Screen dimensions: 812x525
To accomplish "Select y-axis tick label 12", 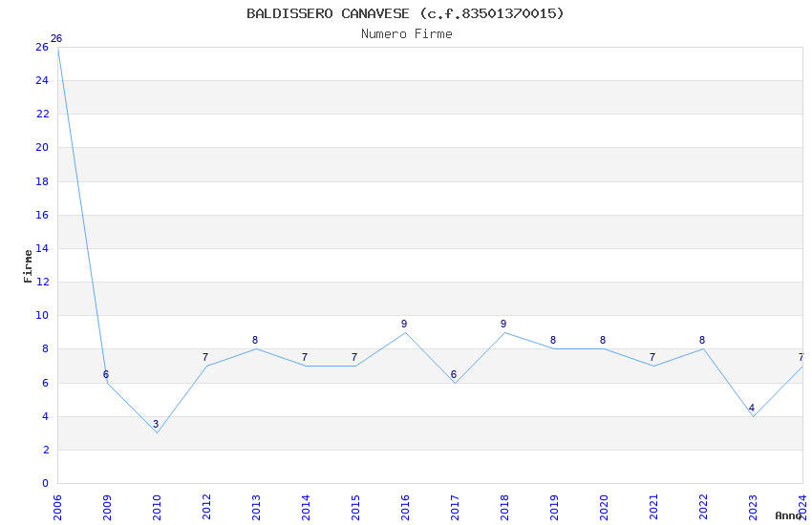I will click(42, 282).
